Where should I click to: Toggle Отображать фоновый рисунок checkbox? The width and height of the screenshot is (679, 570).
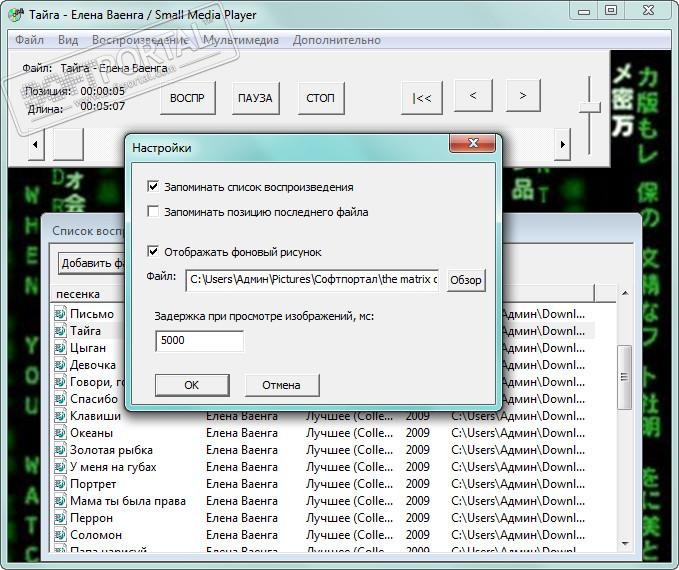click(153, 251)
